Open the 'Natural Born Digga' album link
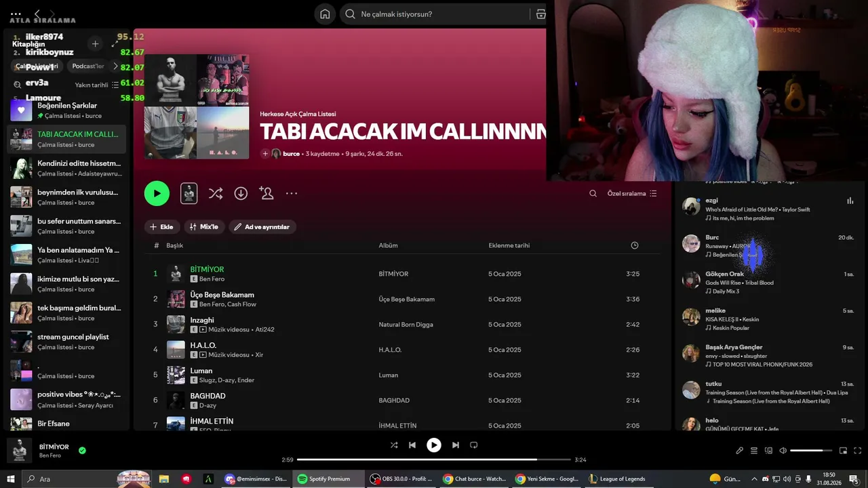This screenshot has width=868, height=488. pyautogui.click(x=406, y=325)
